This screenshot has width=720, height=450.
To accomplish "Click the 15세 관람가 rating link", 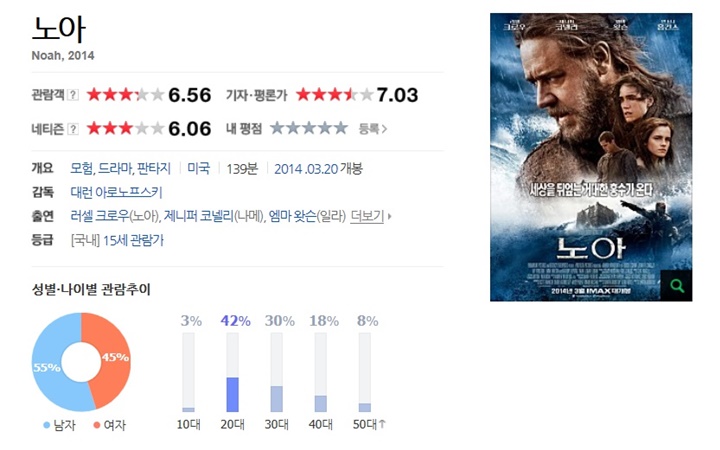I will click(x=133, y=240).
